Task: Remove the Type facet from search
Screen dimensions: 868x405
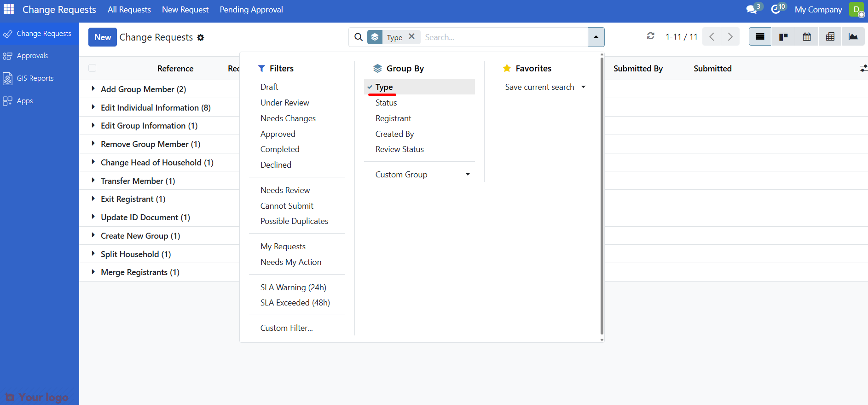Action: tap(412, 36)
